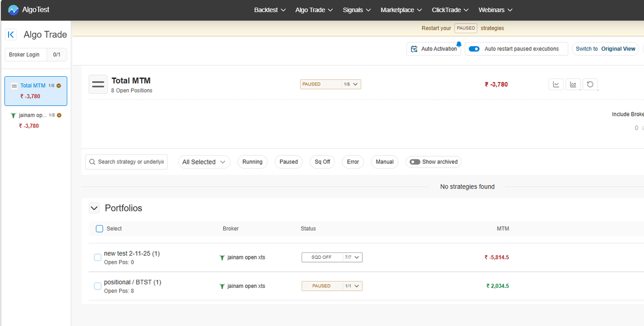
Task: Click the search magnifier icon
Action: tap(93, 162)
